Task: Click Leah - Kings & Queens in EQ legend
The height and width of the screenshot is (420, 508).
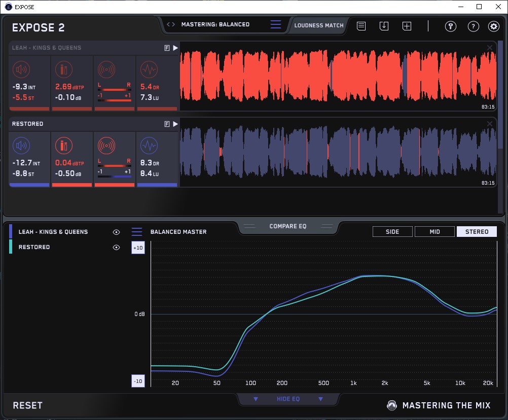Action: (53, 232)
